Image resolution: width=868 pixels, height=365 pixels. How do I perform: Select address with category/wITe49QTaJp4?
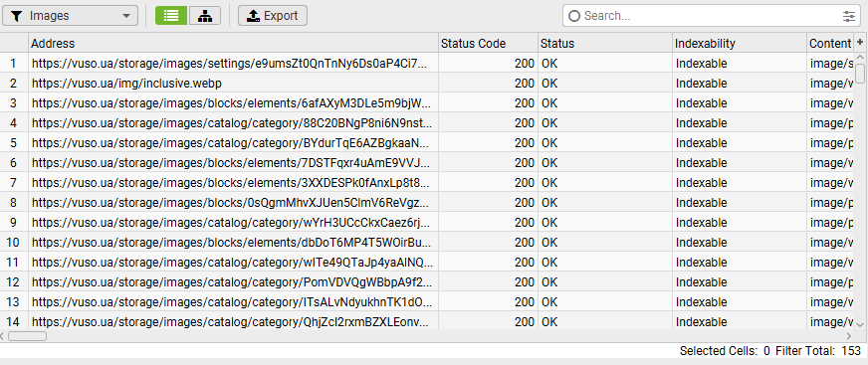233,263
